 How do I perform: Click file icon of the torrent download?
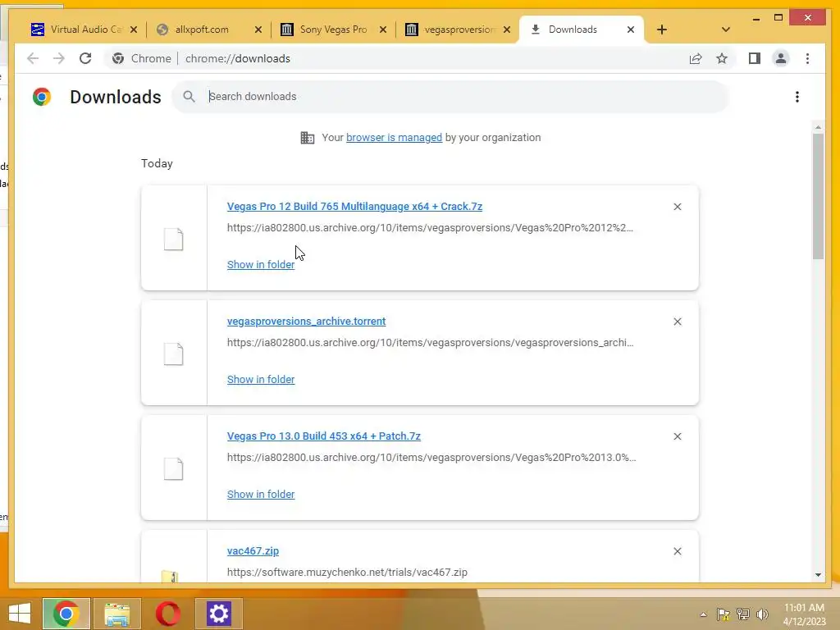click(174, 354)
